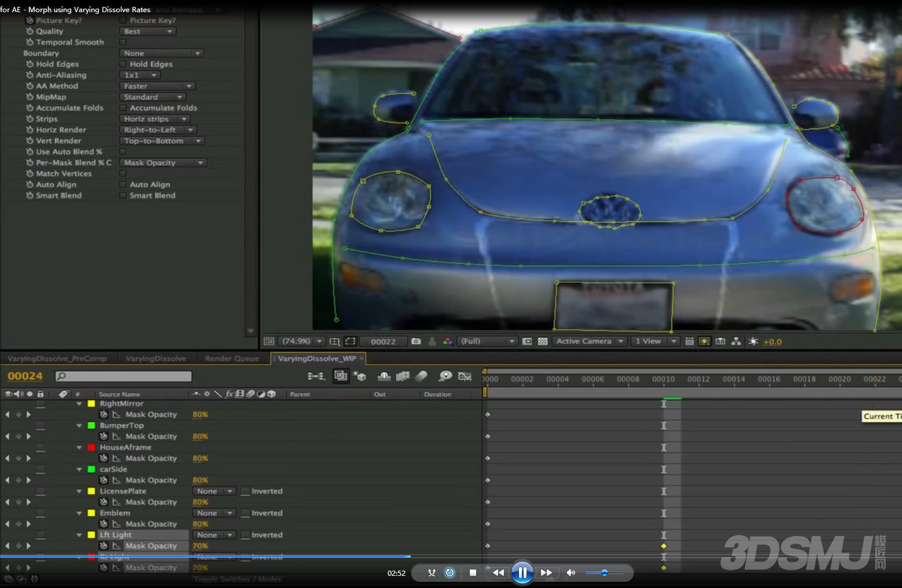Click the timeline layer search field

pos(123,376)
